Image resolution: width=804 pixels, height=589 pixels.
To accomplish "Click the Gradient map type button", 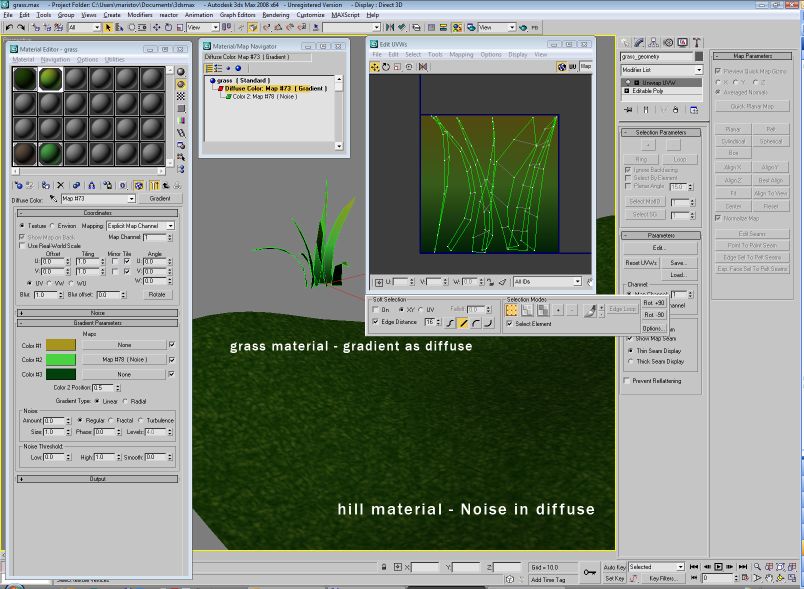I will tap(160, 199).
